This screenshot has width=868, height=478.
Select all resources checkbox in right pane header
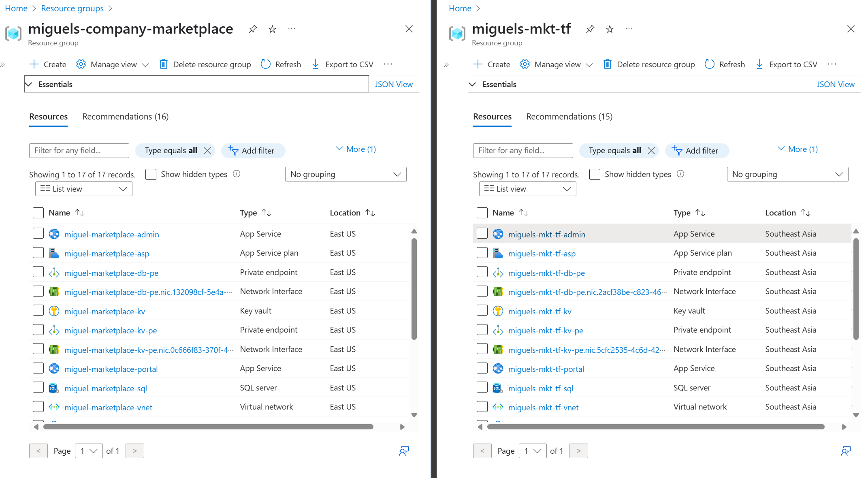click(482, 213)
